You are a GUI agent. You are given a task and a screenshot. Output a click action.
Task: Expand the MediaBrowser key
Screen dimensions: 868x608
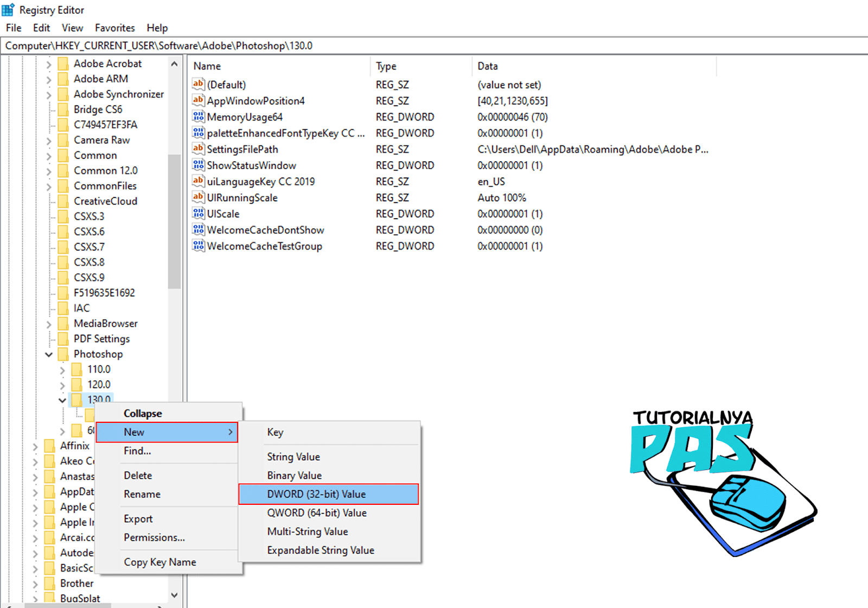click(x=49, y=324)
